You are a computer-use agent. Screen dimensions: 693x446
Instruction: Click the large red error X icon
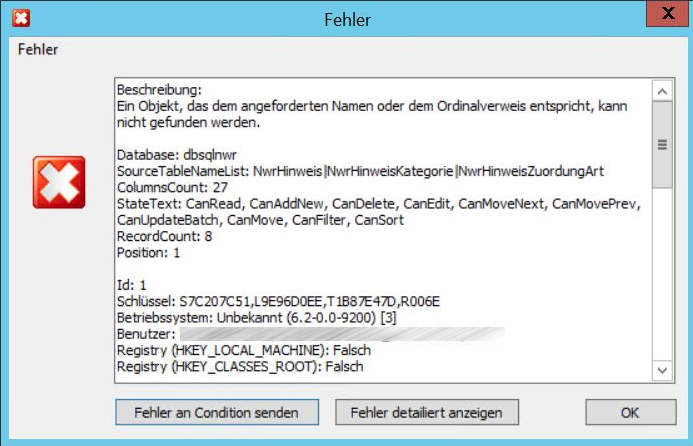coord(59,182)
